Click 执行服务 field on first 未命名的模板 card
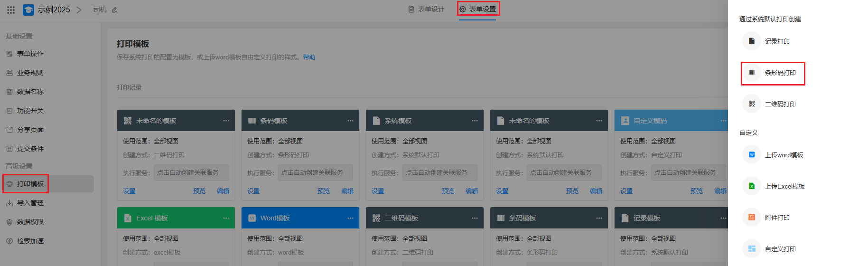Image resolution: width=868 pixels, height=266 pixels. tap(192, 173)
